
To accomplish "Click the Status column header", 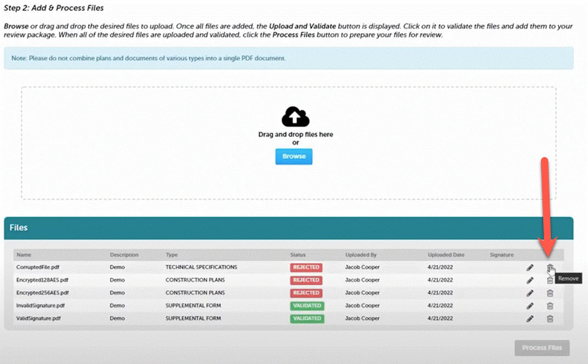I will point(298,255).
